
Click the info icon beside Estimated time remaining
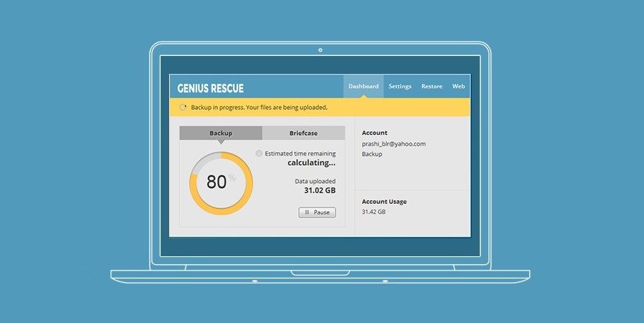pyautogui.click(x=259, y=154)
